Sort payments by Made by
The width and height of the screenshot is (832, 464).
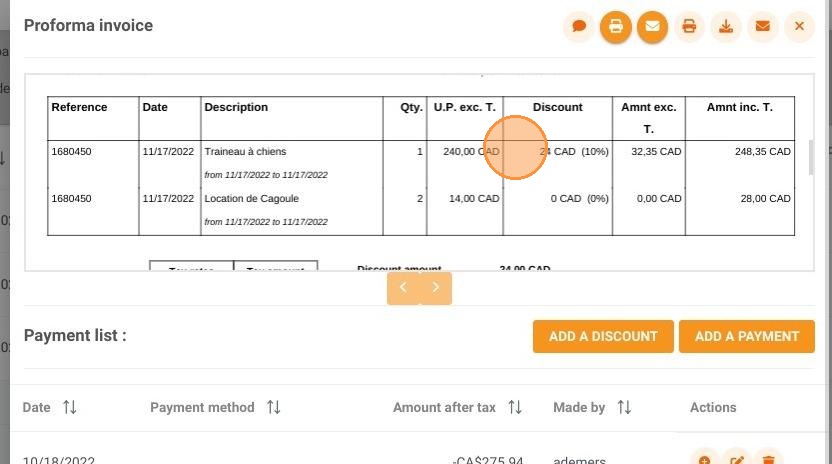624,407
